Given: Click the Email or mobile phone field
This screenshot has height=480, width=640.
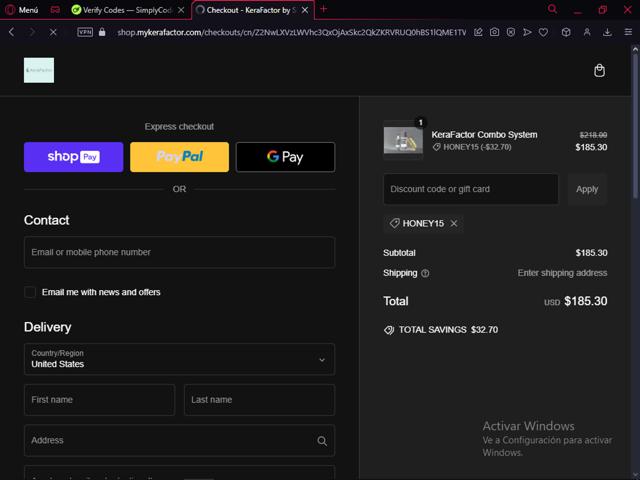Looking at the screenshot, I should pos(179,252).
